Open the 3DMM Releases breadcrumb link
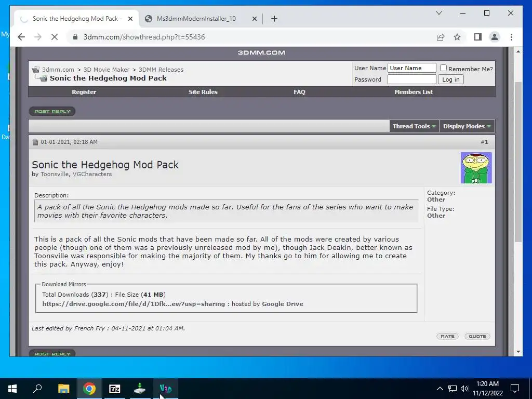Screen dimensions: 532x399 (161, 70)
